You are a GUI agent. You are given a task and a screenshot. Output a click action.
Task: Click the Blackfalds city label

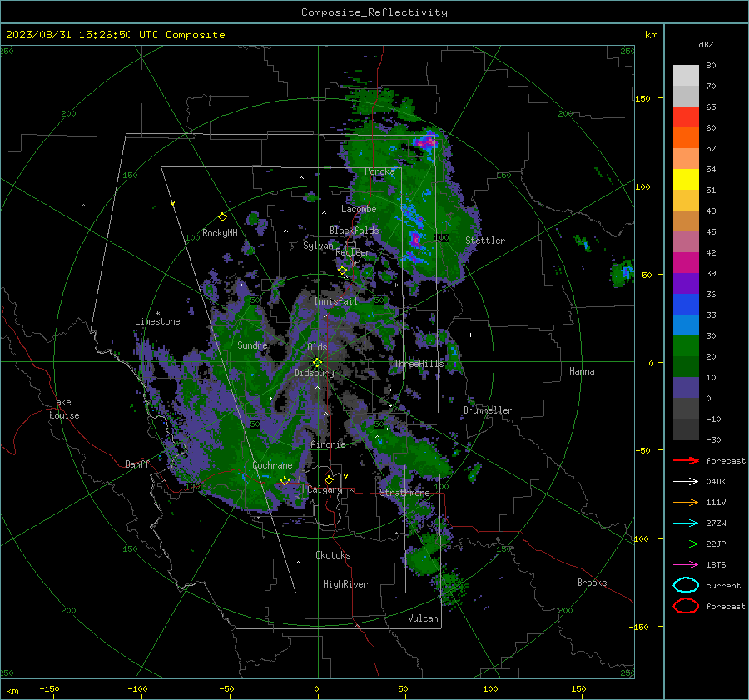(354, 231)
